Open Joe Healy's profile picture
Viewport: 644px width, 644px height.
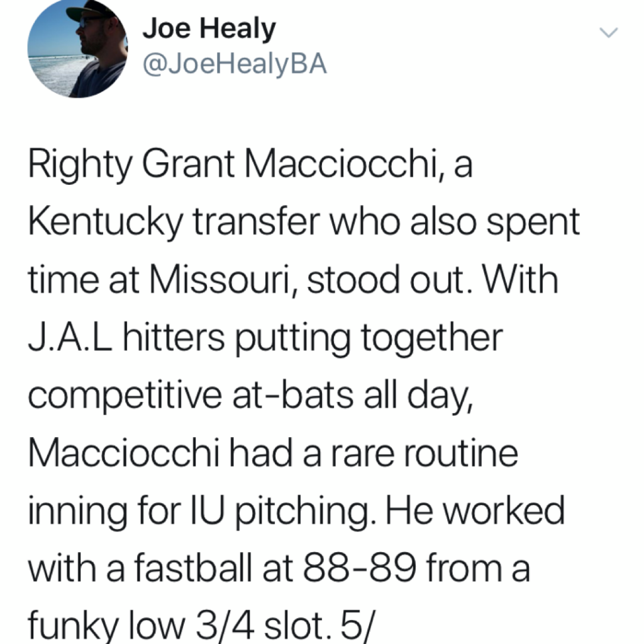(77, 48)
